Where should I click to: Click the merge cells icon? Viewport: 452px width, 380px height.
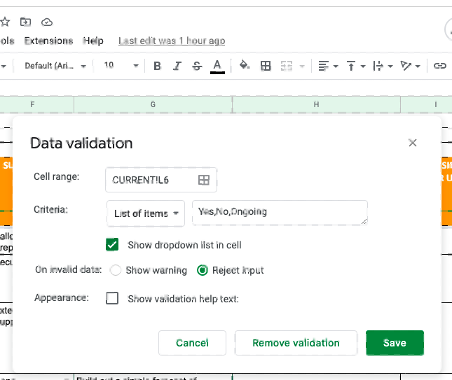click(286, 66)
